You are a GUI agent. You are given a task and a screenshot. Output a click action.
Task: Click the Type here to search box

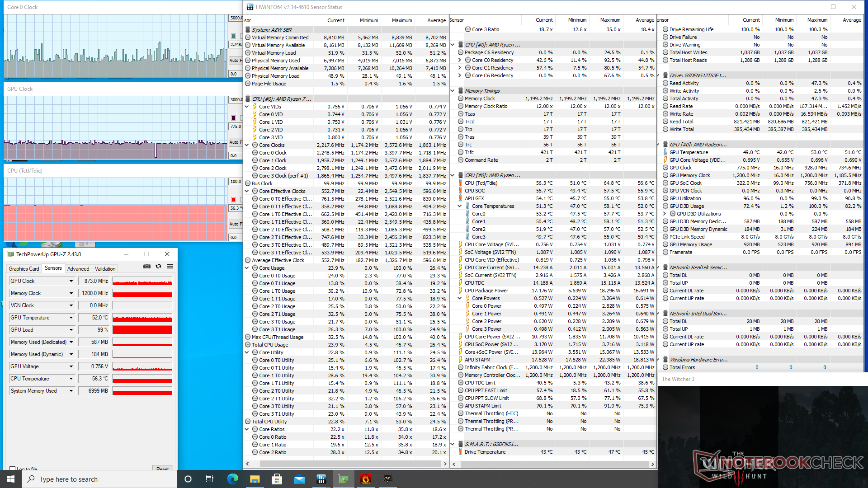click(x=99, y=479)
